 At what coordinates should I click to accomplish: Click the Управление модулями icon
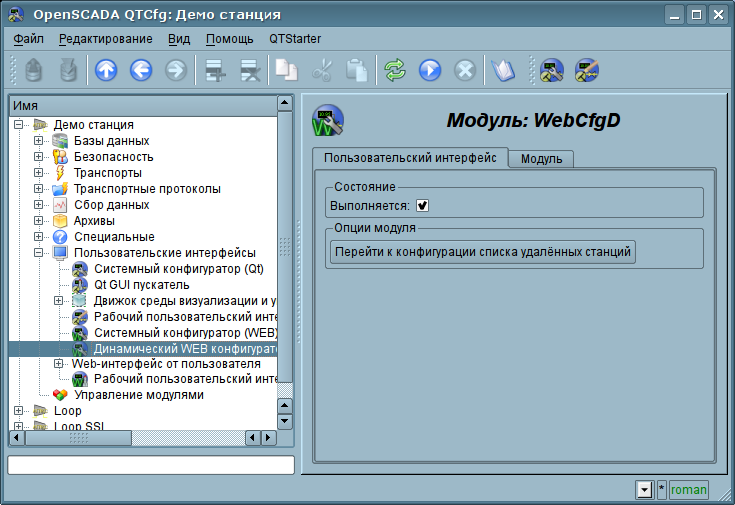[x=60, y=395]
